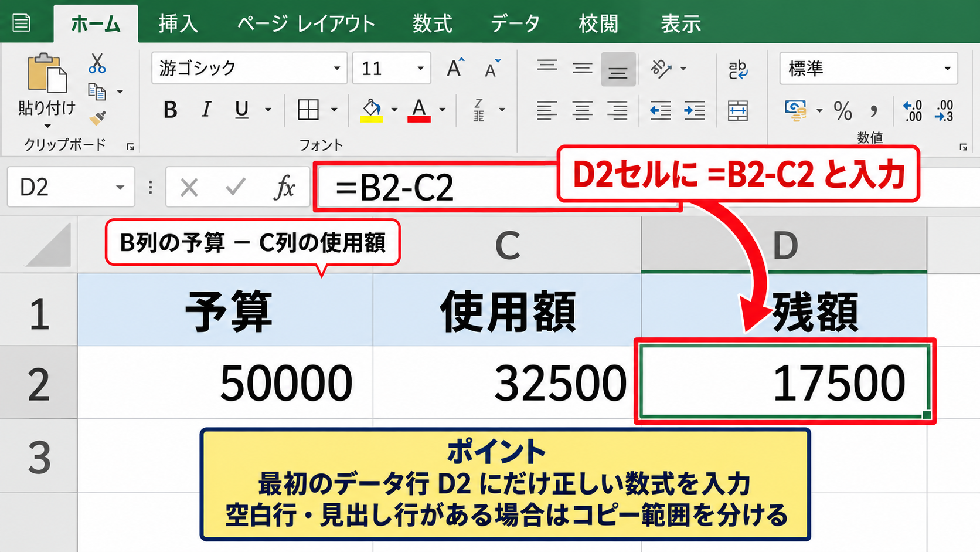Toggle align text left

[547, 110]
